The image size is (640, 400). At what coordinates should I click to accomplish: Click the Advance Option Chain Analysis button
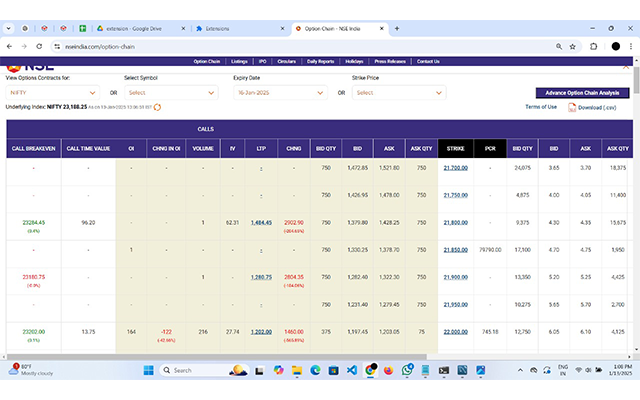click(582, 93)
